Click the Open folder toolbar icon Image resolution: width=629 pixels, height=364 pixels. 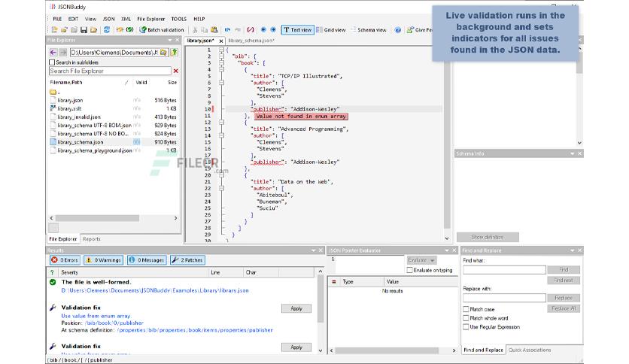coord(64,29)
